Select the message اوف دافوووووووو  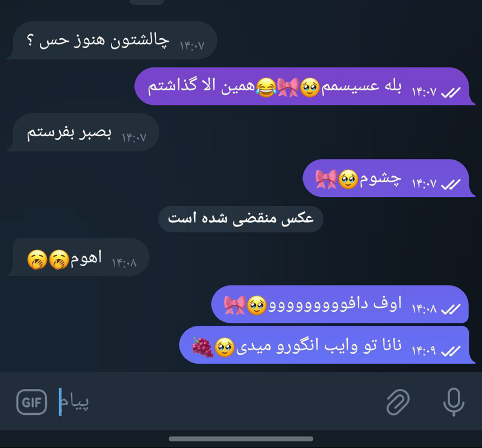(x=340, y=304)
